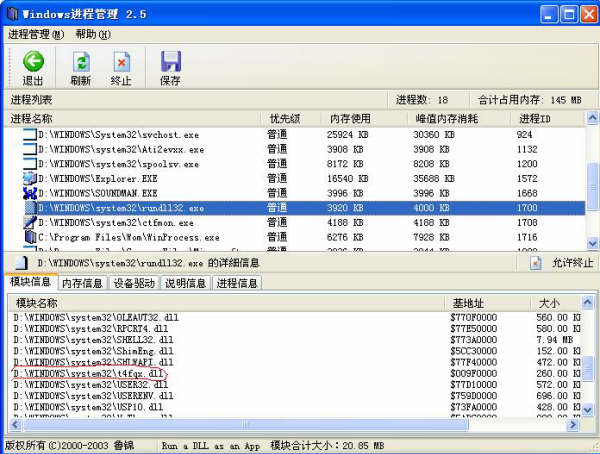600x454 pixels.
Task: Switch to the 进程信息 tab
Action: 237,283
